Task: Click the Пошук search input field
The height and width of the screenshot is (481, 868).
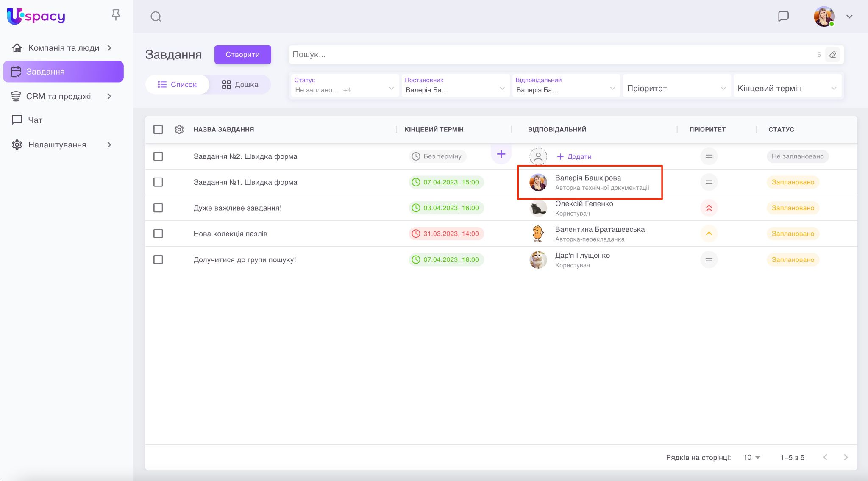Action: point(551,55)
